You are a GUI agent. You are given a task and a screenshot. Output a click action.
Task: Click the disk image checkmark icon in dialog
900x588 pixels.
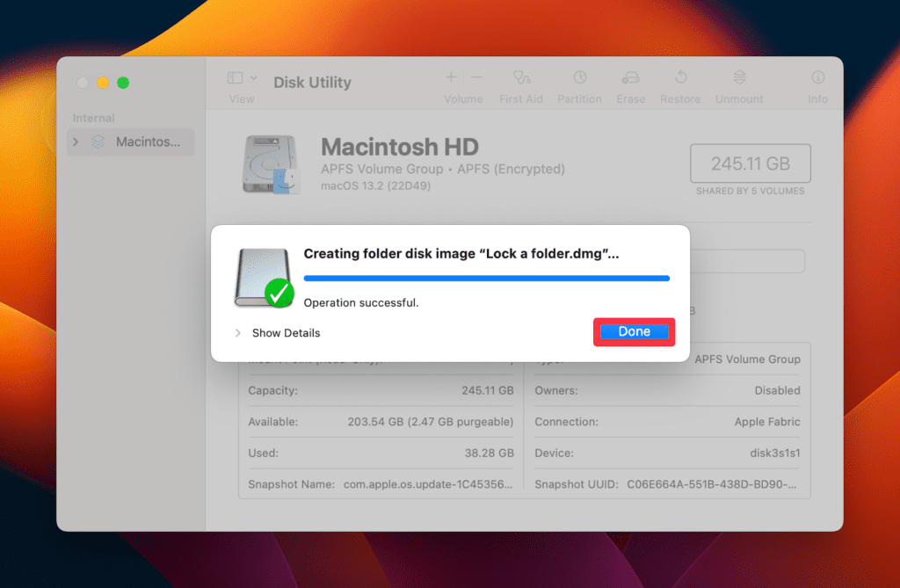pyautogui.click(x=279, y=293)
